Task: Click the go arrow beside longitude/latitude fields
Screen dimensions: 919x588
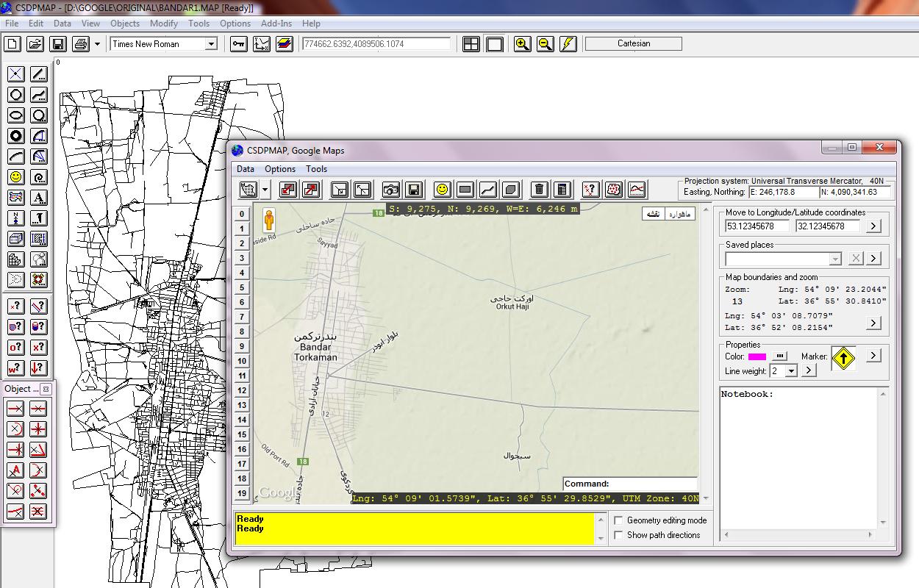Action: pyautogui.click(x=873, y=226)
